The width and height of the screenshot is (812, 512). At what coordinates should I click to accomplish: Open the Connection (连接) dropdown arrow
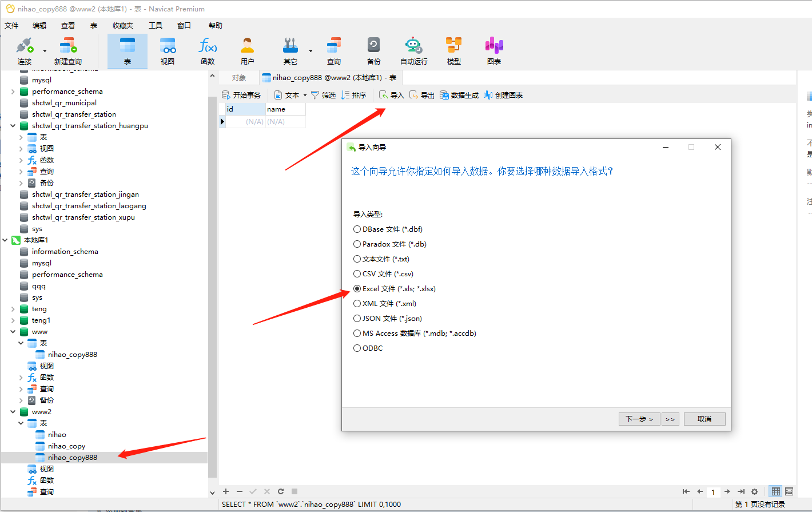(x=45, y=51)
